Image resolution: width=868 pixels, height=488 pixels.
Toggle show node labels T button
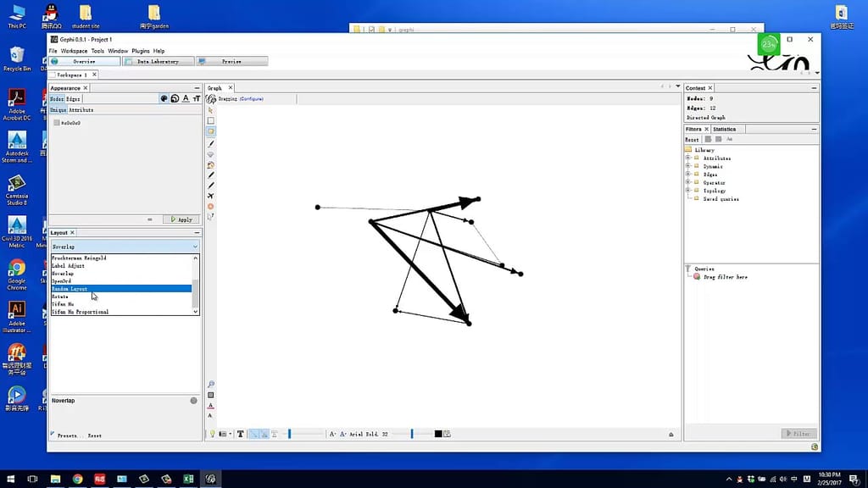click(x=240, y=434)
